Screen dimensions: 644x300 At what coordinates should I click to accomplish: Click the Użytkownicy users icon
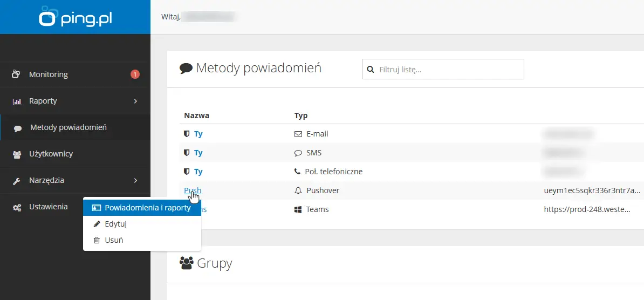click(x=17, y=154)
